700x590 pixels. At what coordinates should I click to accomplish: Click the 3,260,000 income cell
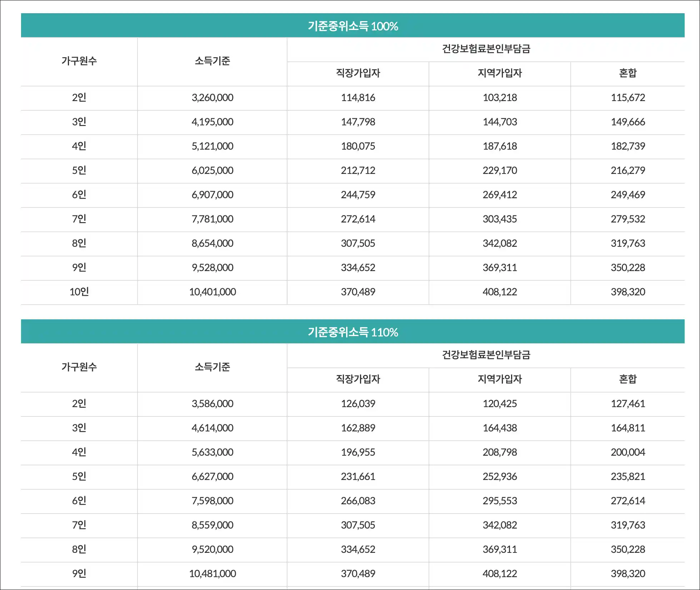[x=212, y=97]
